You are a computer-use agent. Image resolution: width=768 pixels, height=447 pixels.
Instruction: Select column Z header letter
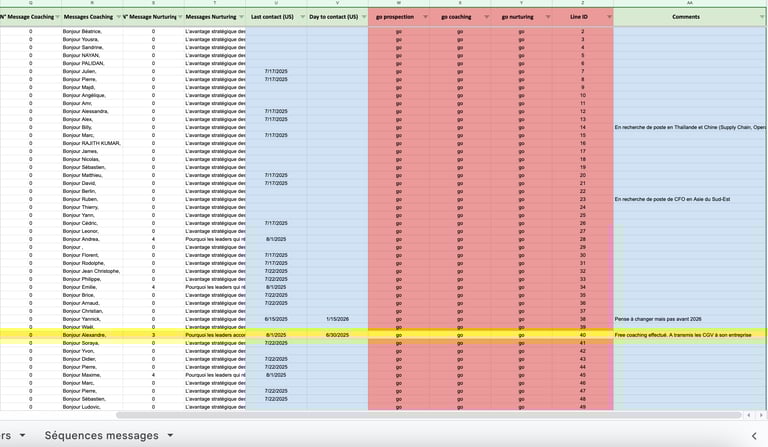click(x=582, y=3)
